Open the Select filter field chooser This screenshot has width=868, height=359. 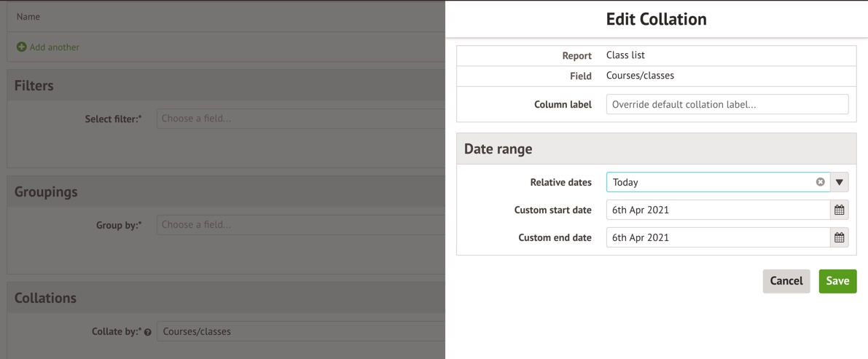pyautogui.click(x=300, y=119)
